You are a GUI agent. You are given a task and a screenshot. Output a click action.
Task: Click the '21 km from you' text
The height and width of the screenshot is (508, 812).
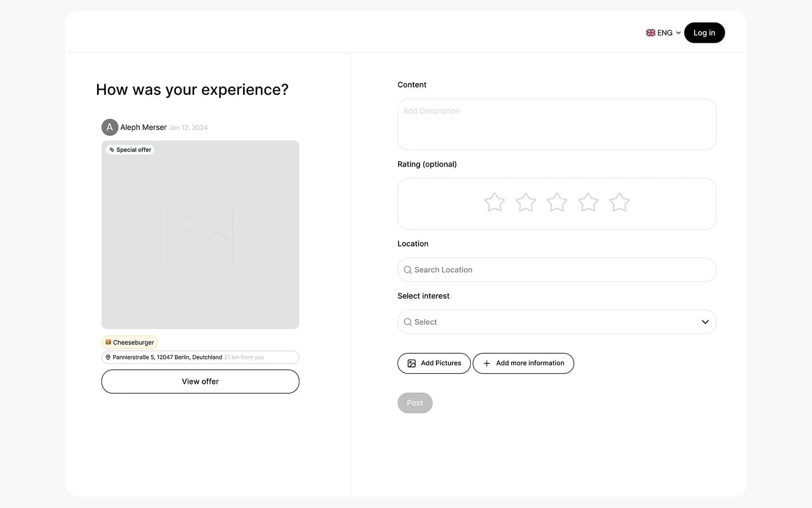click(244, 357)
